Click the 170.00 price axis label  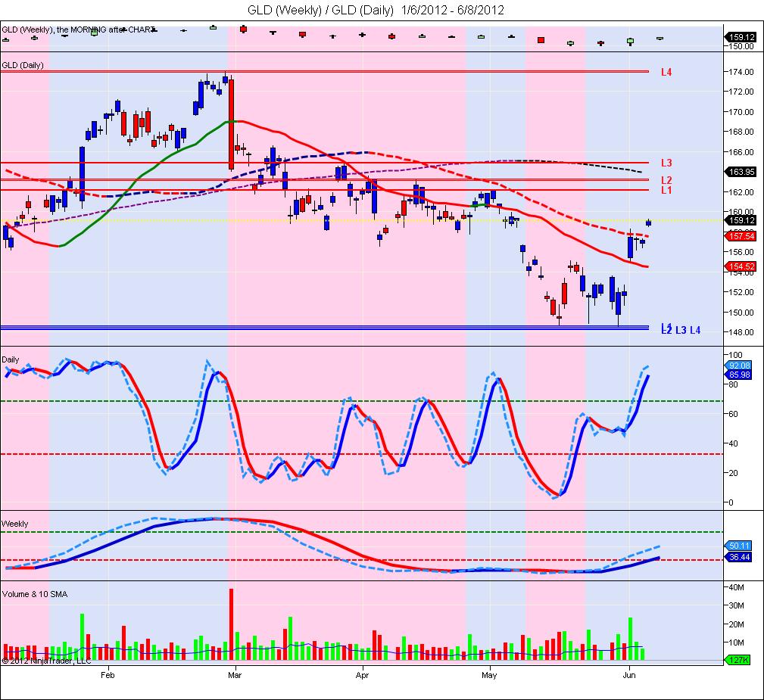coord(741,112)
